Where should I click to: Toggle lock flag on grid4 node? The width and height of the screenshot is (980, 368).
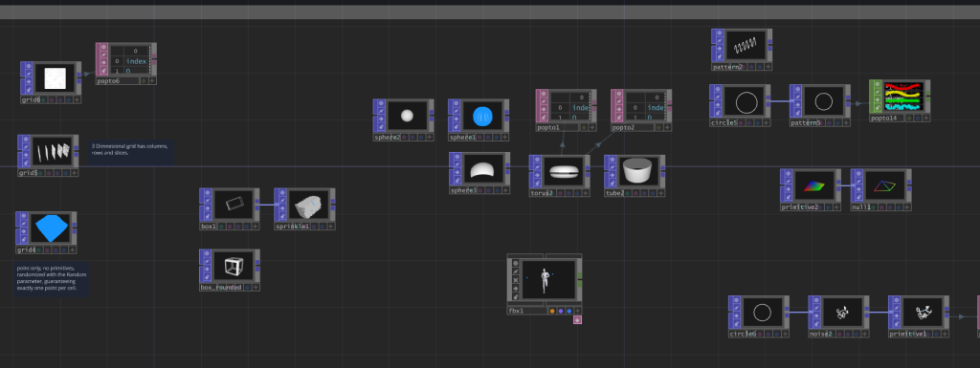24,240
